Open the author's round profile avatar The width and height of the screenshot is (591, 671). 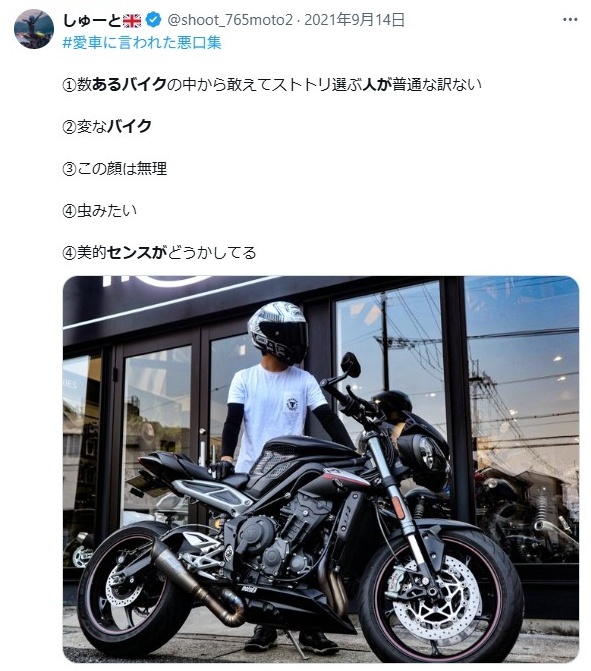34,28
